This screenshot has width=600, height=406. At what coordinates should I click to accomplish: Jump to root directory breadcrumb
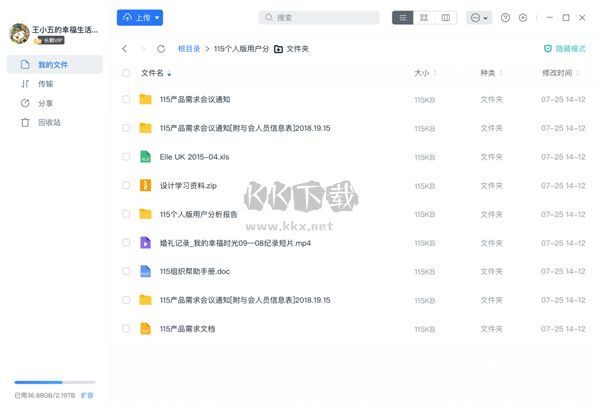click(189, 49)
